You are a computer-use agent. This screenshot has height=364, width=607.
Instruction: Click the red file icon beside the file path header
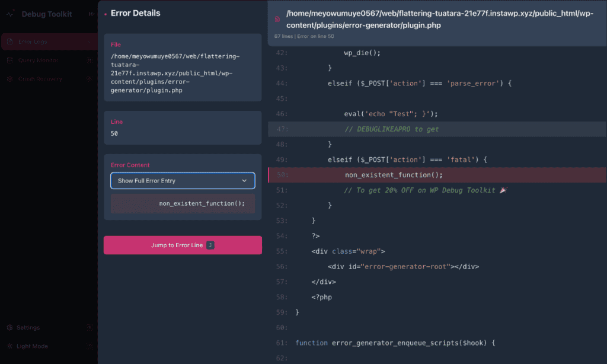click(x=277, y=19)
